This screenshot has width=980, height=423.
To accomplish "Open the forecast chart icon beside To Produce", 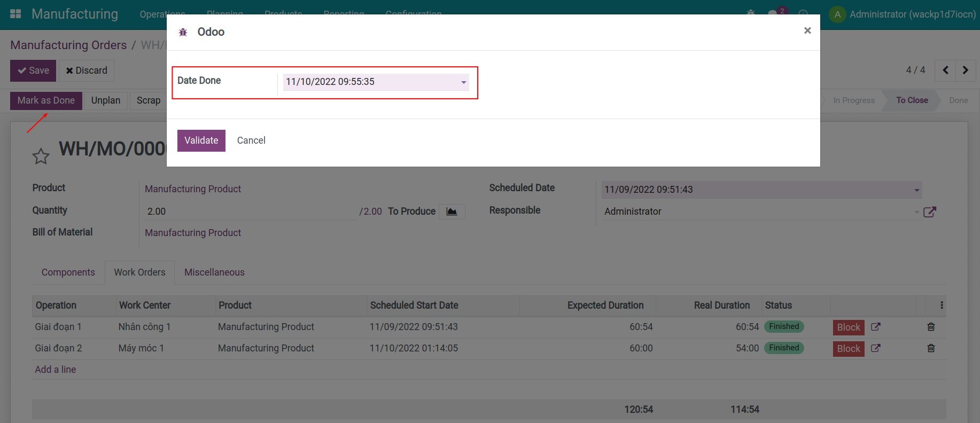I will (452, 211).
